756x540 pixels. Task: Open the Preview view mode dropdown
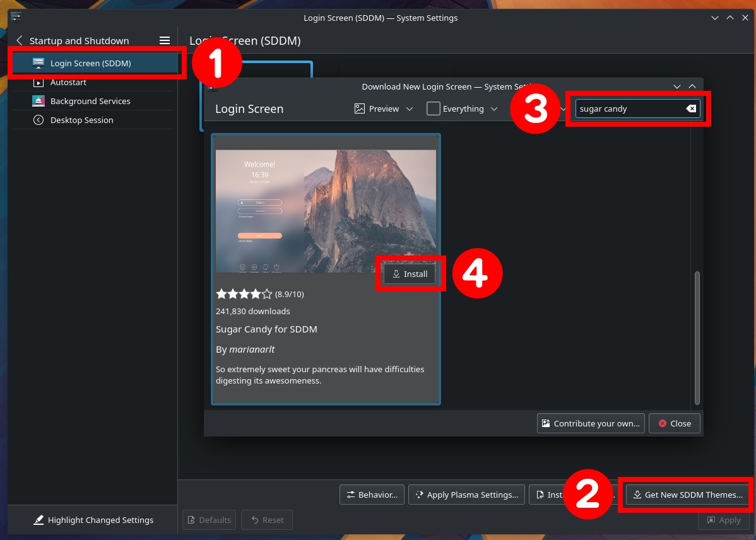point(384,109)
